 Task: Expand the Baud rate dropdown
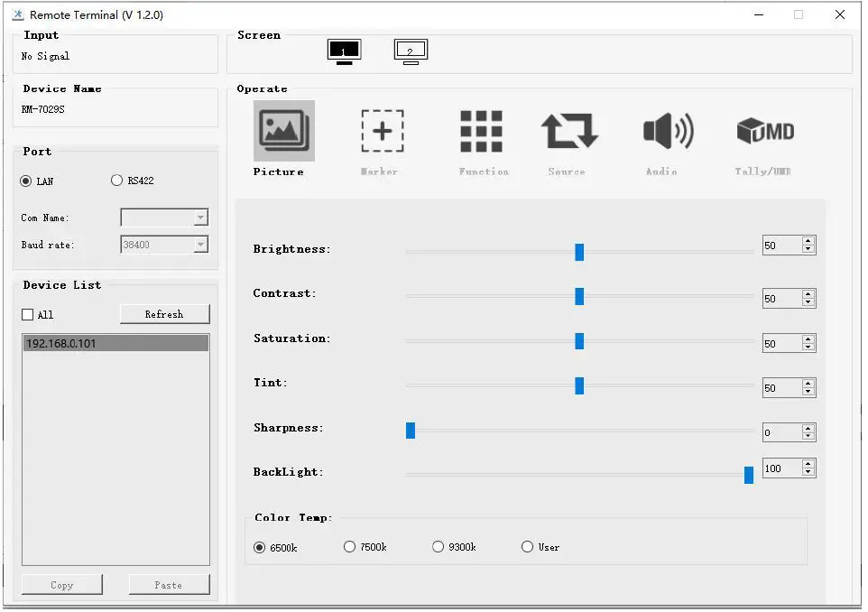201,245
